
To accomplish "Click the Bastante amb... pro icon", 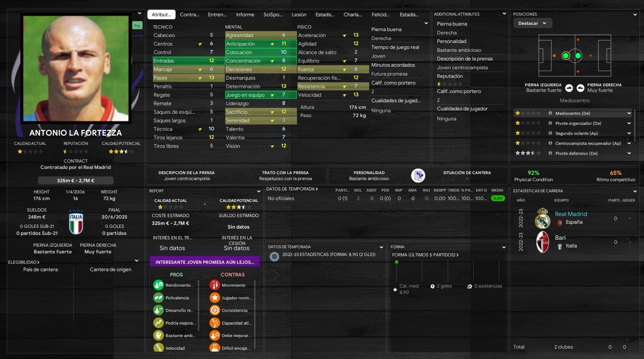I will [x=159, y=335].
